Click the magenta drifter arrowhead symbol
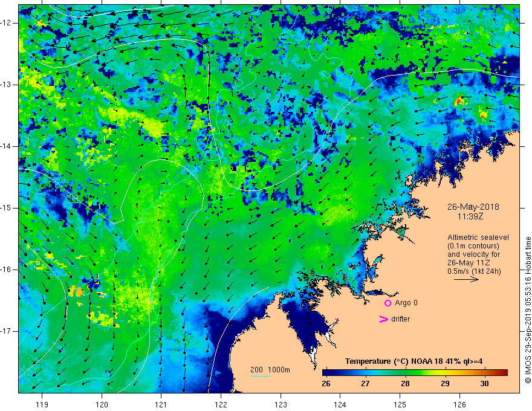 tap(384, 319)
